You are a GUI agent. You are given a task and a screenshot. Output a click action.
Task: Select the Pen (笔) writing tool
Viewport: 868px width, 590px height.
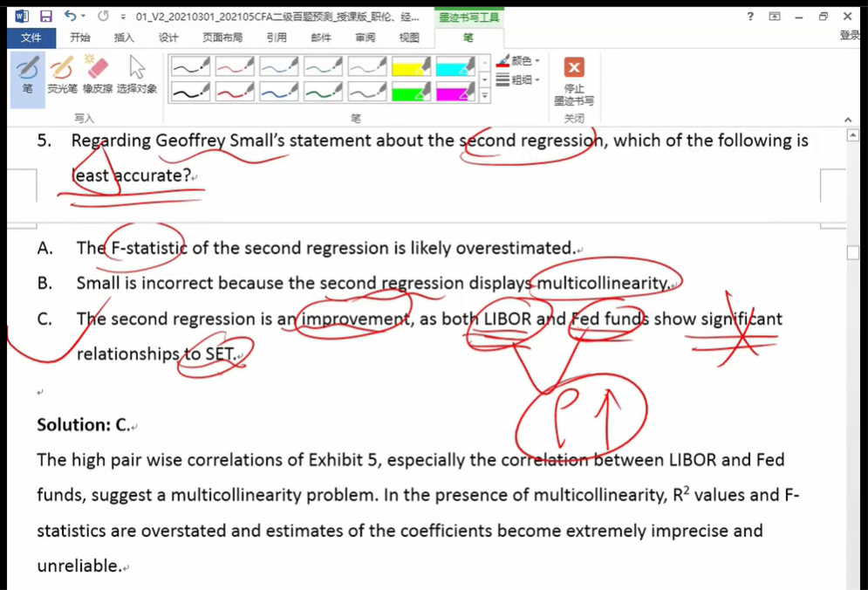(x=28, y=75)
